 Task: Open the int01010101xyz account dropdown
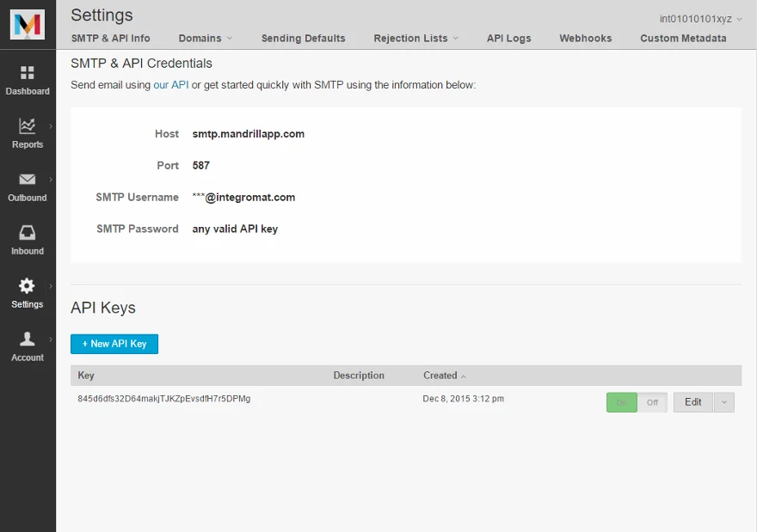[700, 19]
